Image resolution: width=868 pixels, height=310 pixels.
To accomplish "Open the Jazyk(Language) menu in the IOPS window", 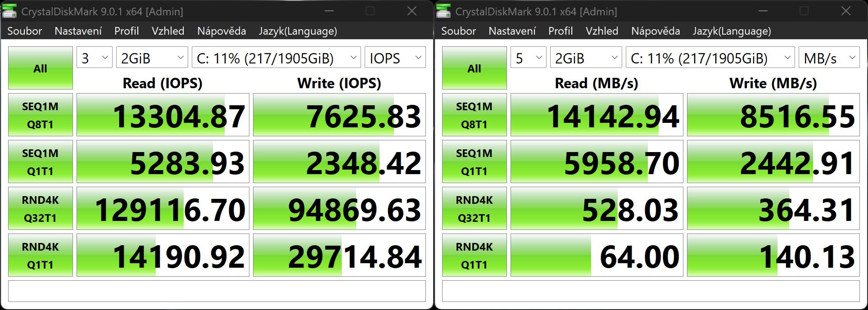I will pyautogui.click(x=298, y=31).
